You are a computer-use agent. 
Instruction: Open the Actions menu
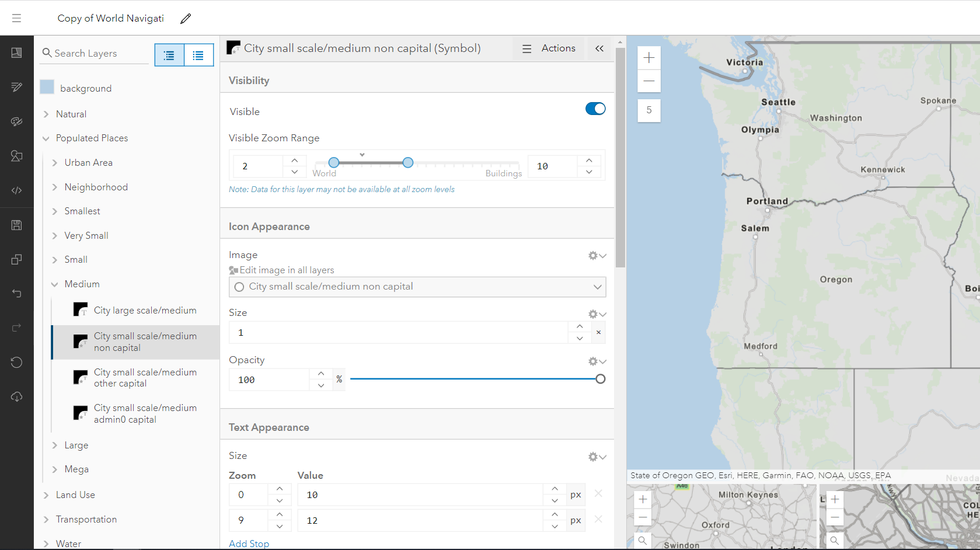point(549,48)
